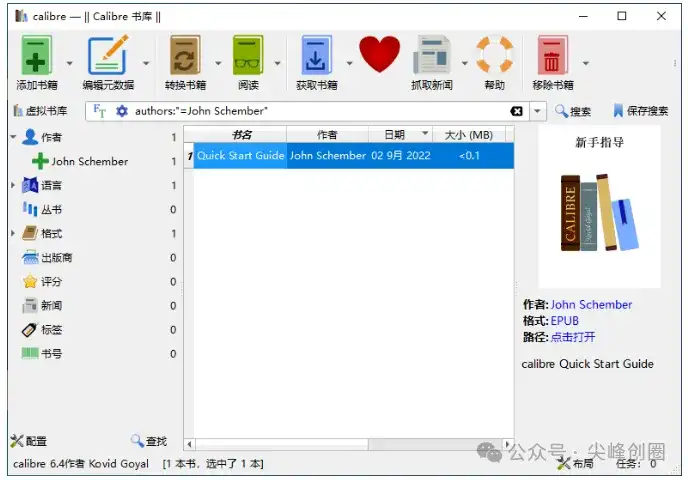This screenshot has height=480, width=688.
Task: Select the Quick Start Guide title cell
Action: (240, 155)
